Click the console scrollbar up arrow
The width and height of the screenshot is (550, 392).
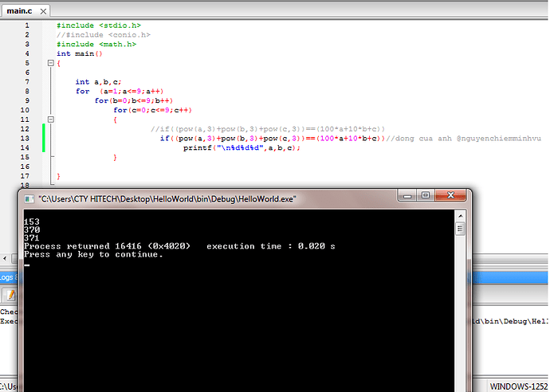[460, 215]
